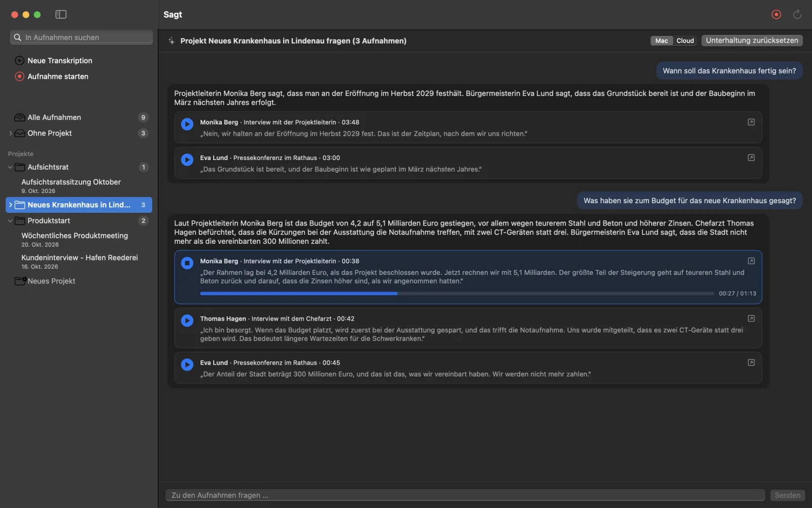Play Eva Lund clip at 03:00
This screenshot has width=812, height=508.
click(x=187, y=160)
